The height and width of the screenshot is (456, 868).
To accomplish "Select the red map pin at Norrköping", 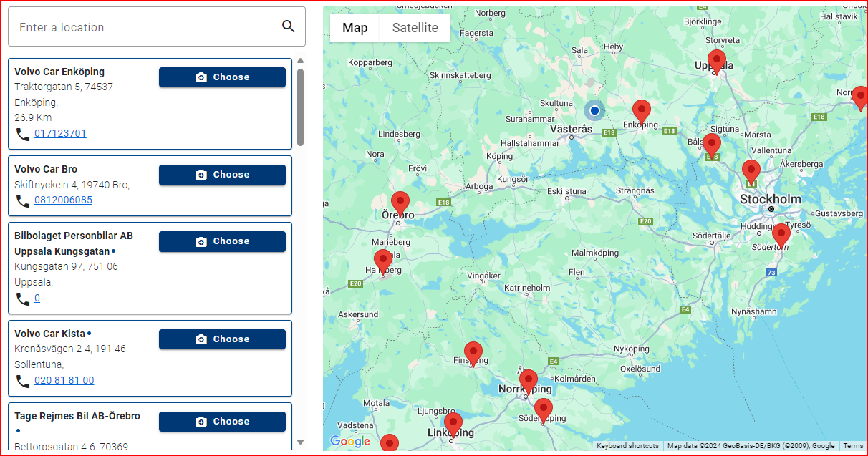I will click(x=529, y=382).
